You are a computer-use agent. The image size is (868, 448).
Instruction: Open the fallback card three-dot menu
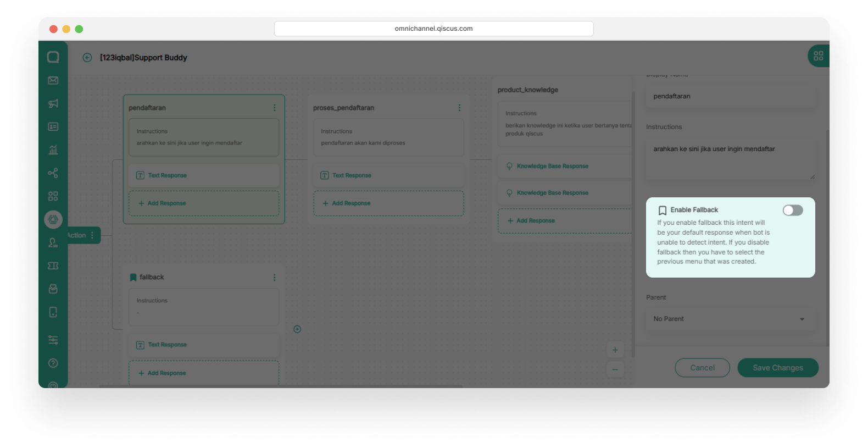[x=275, y=278]
